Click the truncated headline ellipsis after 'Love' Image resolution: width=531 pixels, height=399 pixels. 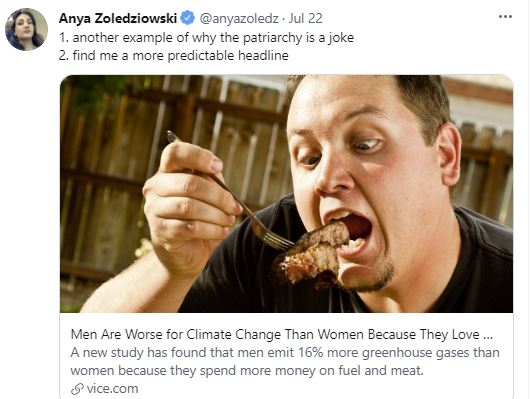click(488, 335)
